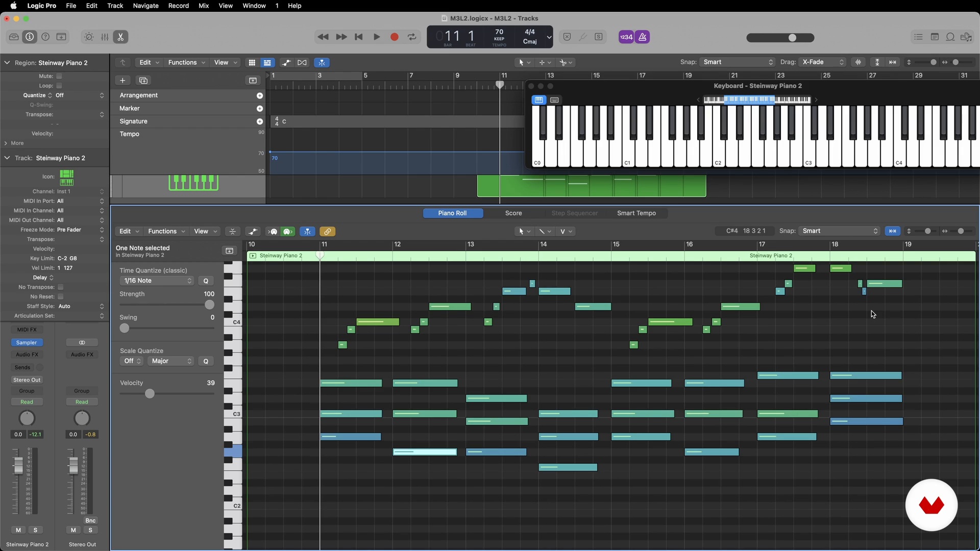Image resolution: width=980 pixels, height=551 pixels.
Task: Toggle MIDI In button in Piano Roll
Action: 273,232
